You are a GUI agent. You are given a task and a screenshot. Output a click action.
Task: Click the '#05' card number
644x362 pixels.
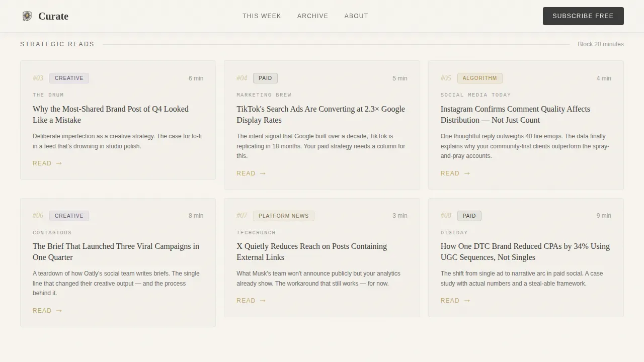[446, 78]
